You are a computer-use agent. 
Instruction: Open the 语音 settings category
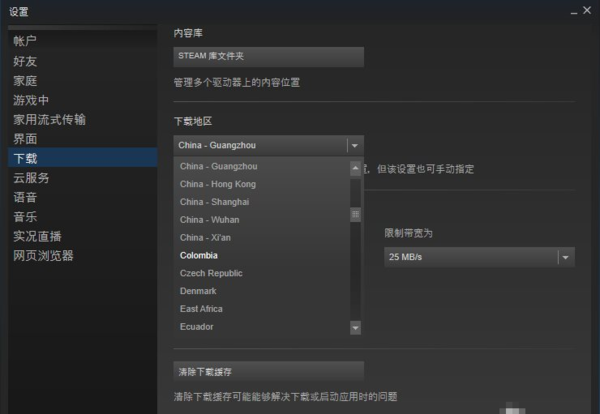(82, 197)
